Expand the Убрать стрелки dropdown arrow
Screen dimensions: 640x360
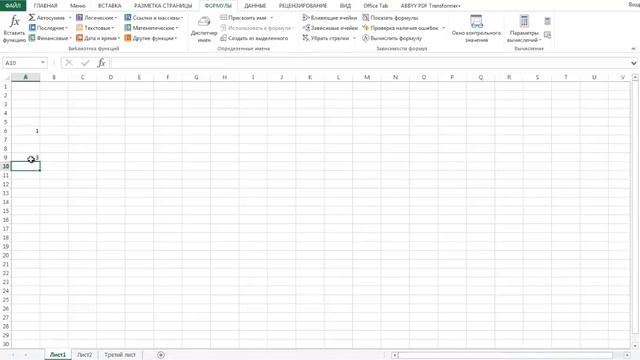click(354, 38)
